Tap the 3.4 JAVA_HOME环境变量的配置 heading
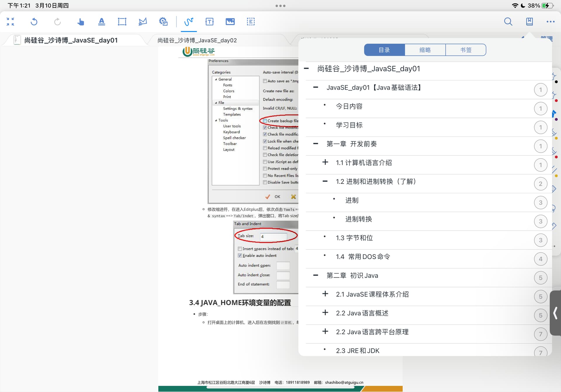 (x=240, y=303)
